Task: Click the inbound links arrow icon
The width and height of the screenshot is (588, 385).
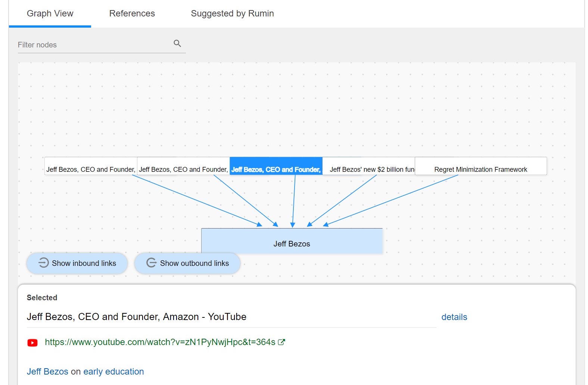Action: (43, 263)
